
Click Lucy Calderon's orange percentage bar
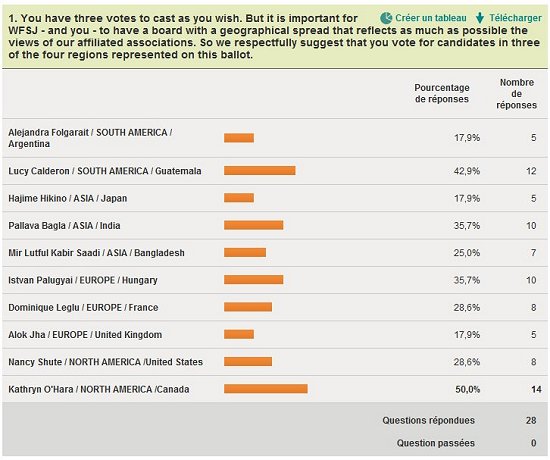(260, 171)
